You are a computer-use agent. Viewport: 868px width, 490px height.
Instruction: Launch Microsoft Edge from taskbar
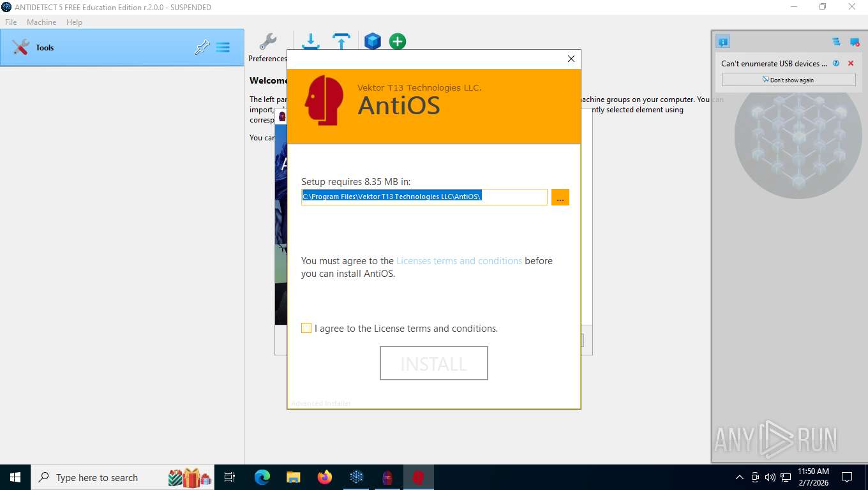coord(262,477)
